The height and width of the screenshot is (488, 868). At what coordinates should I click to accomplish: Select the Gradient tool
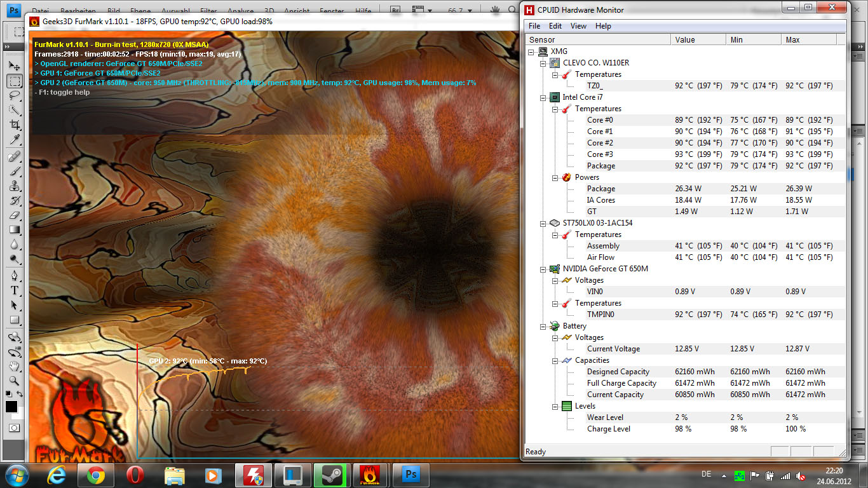(14, 229)
